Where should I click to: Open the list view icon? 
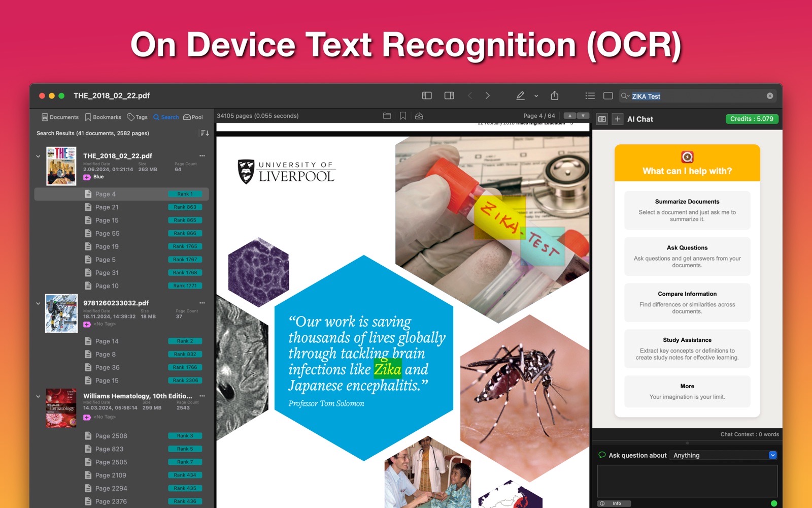(590, 96)
